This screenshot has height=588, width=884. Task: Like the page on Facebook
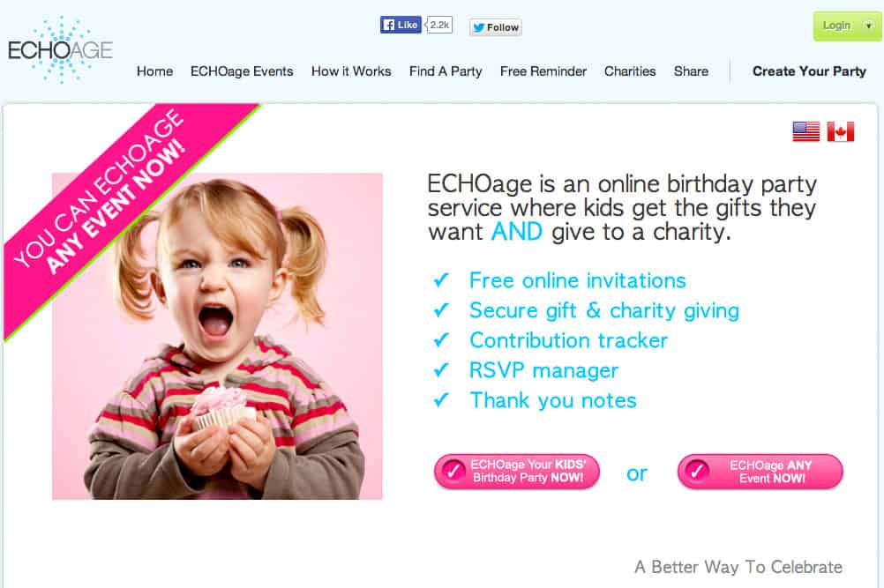coord(401,25)
